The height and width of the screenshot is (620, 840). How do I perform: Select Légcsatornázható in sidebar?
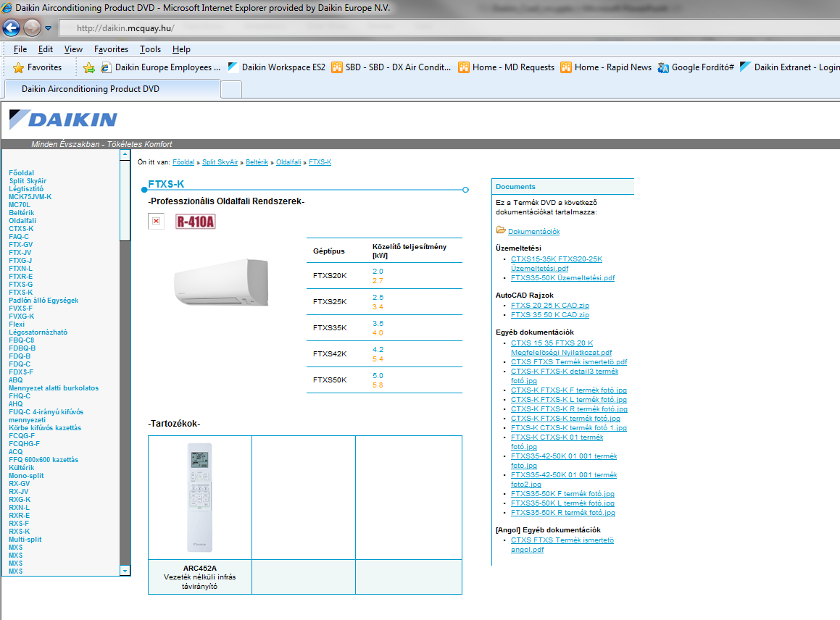click(x=38, y=332)
